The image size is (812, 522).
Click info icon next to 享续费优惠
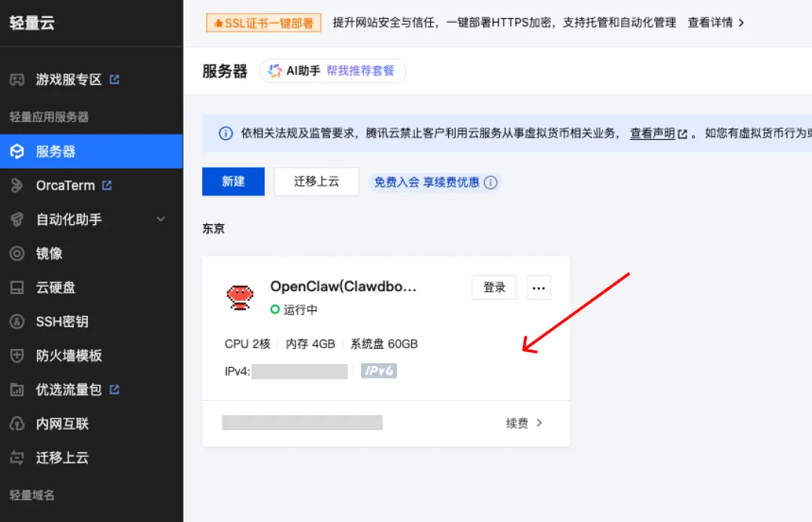pos(490,182)
